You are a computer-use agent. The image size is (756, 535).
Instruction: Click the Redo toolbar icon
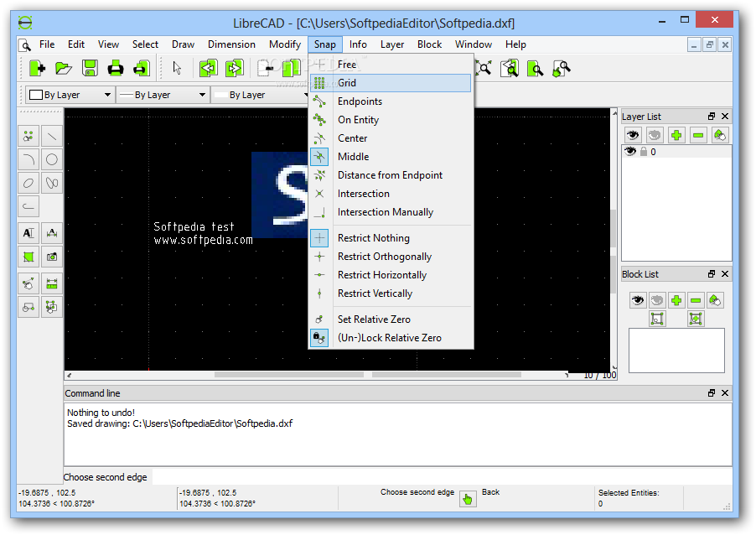point(235,68)
